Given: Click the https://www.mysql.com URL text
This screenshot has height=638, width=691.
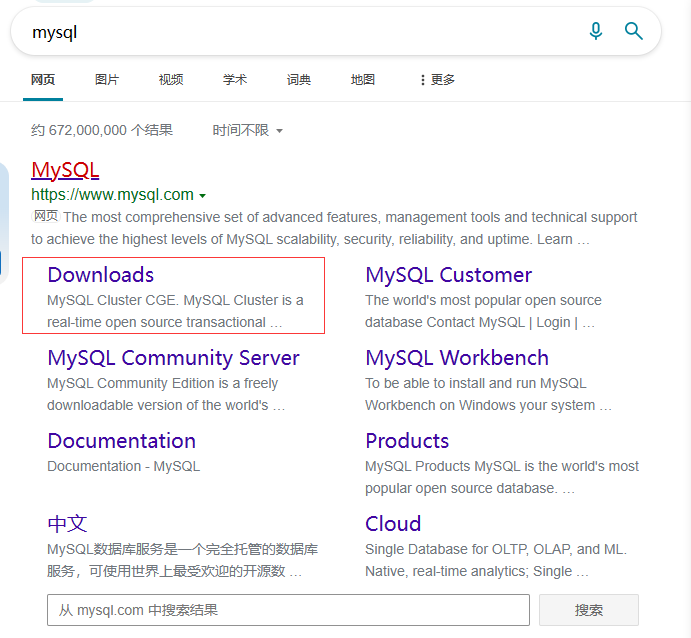Looking at the screenshot, I should [112, 194].
